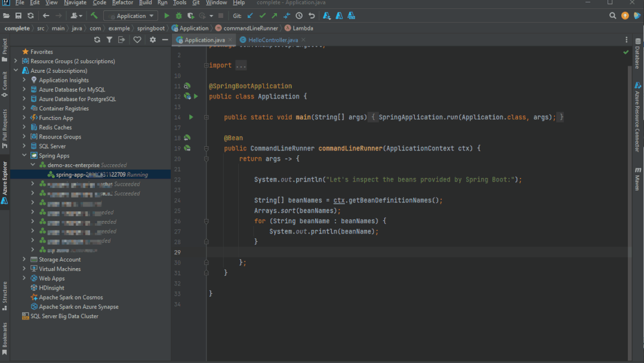The image size is (644, 363).
Task: Click the Git Update Project arrow
Action: 250,16
